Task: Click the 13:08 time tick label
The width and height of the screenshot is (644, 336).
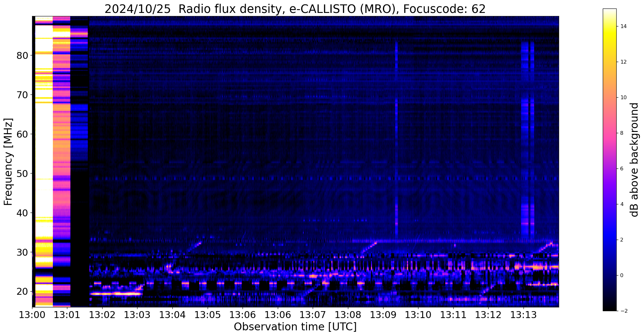Action: 348,315
